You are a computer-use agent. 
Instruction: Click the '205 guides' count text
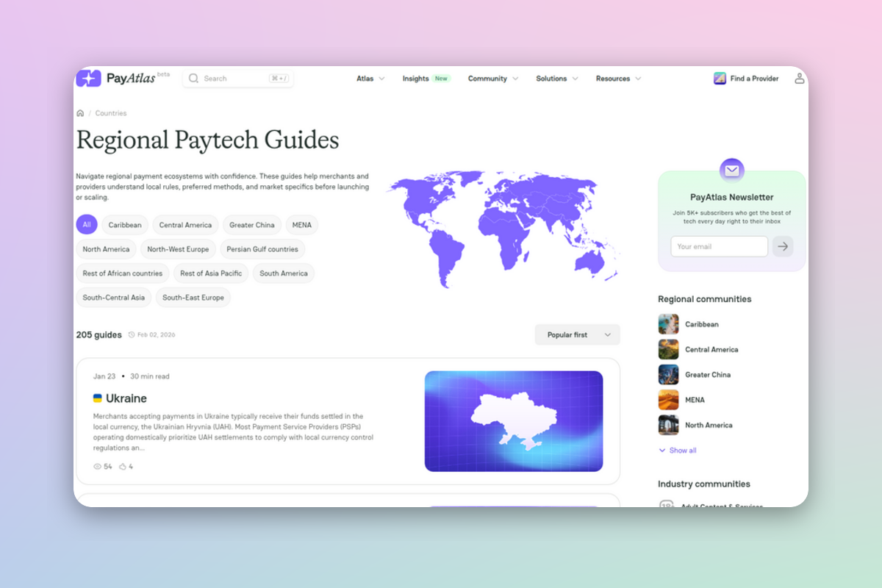pyautogui.click(x=99, y=334)
